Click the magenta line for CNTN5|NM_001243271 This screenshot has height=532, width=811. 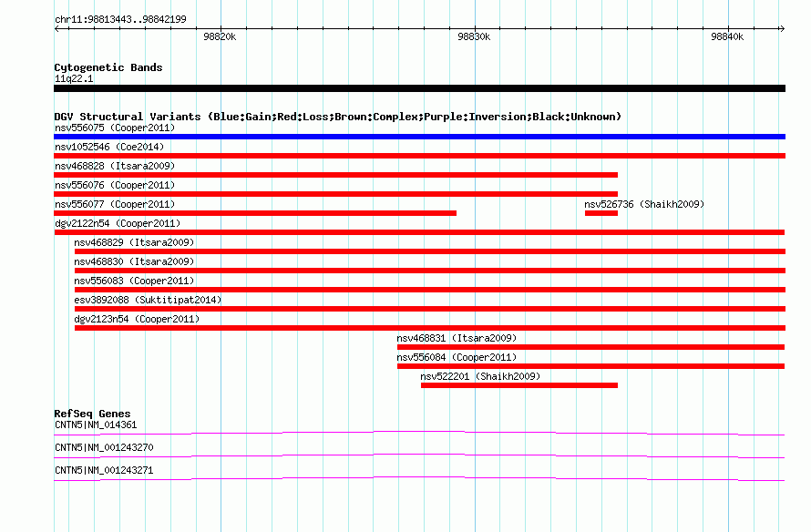click(419, 478)
